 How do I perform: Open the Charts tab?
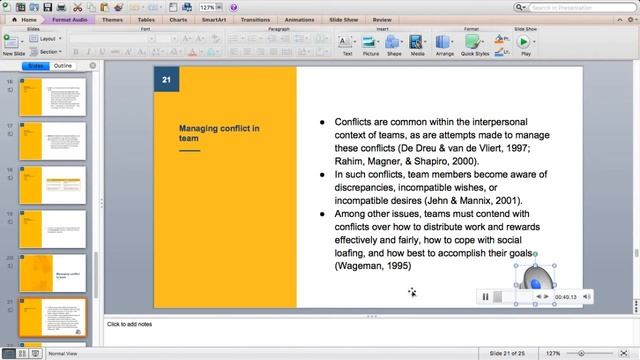[x=178, y=20]
